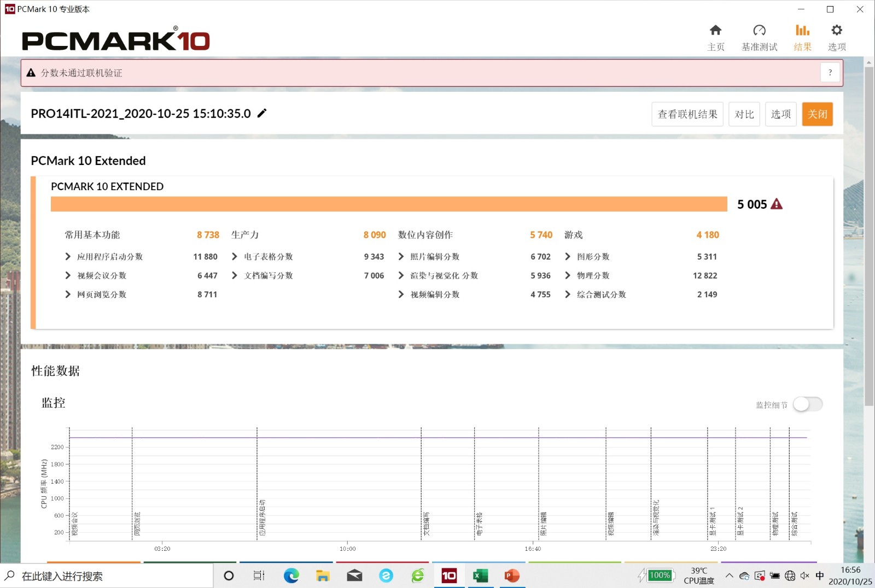Expand 视频会议分数 row

(67, 275)
